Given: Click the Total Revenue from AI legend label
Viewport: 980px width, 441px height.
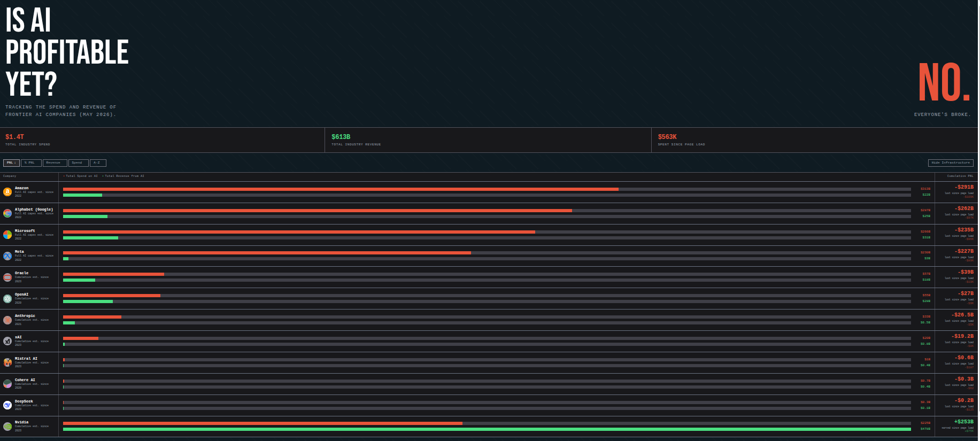Looking at the screenshot, I should click(124, 176).
